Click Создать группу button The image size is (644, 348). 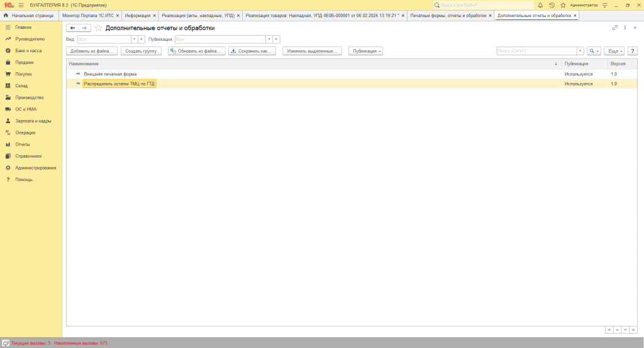tap(141, 52)
